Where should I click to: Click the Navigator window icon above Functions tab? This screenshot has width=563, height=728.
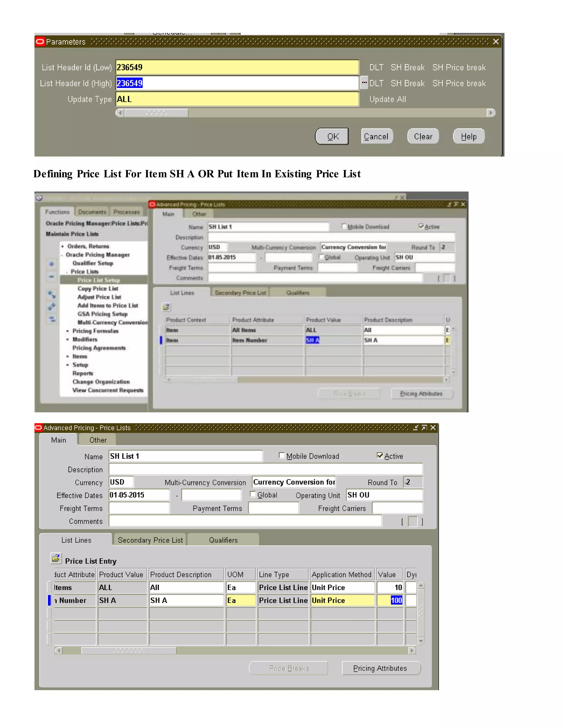39,198
